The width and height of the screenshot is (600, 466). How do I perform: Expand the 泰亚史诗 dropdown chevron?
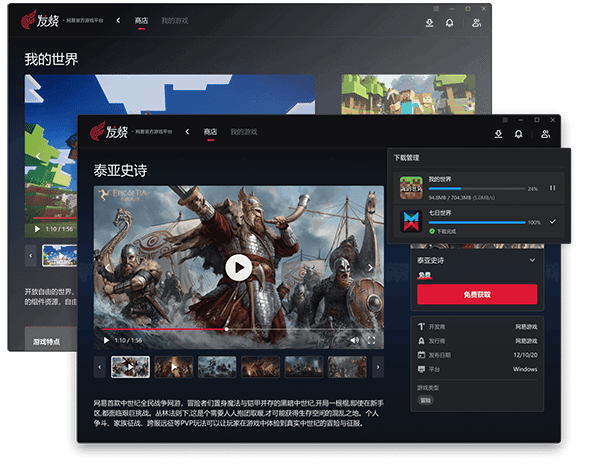[531, 260]
